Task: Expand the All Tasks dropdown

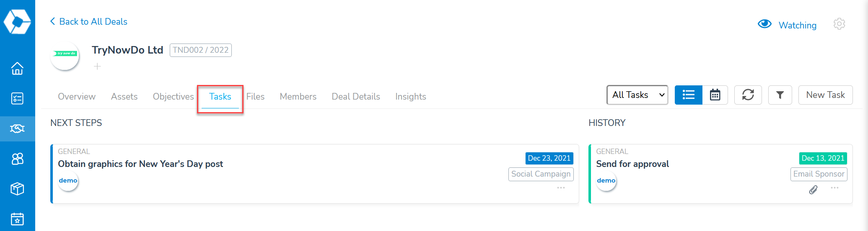Action: 637,95
